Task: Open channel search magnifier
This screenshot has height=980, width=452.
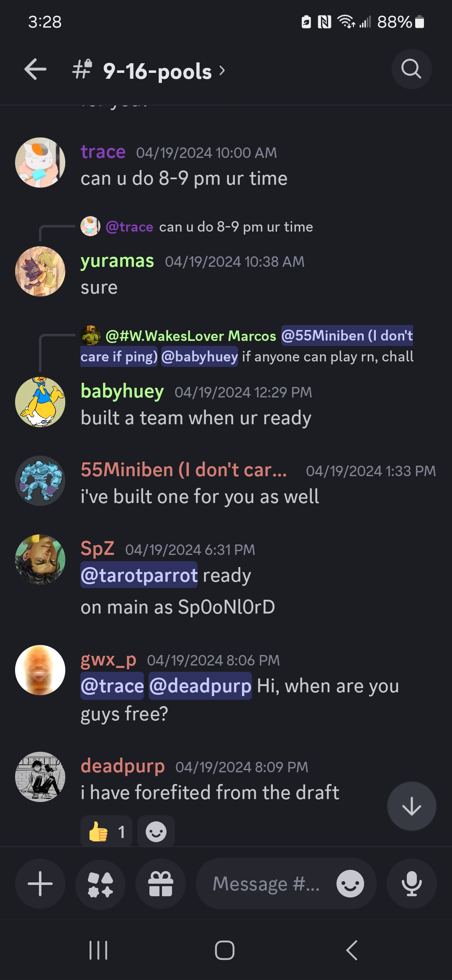Action: coord(411,69)
